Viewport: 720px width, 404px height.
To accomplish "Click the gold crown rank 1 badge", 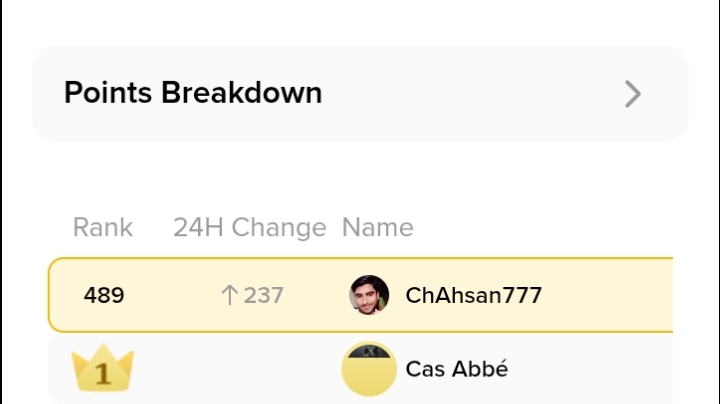I will pos(103,370).
